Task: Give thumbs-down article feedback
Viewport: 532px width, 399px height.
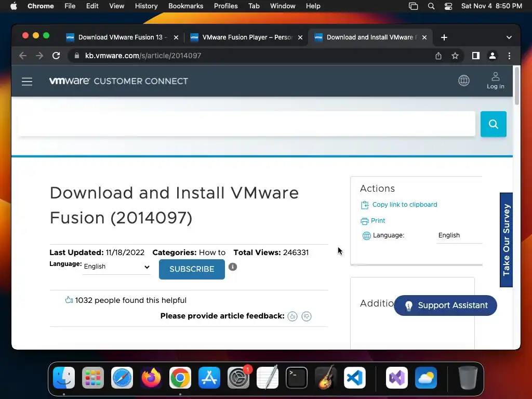Action: pyautogui.click(x=307, y=316)
